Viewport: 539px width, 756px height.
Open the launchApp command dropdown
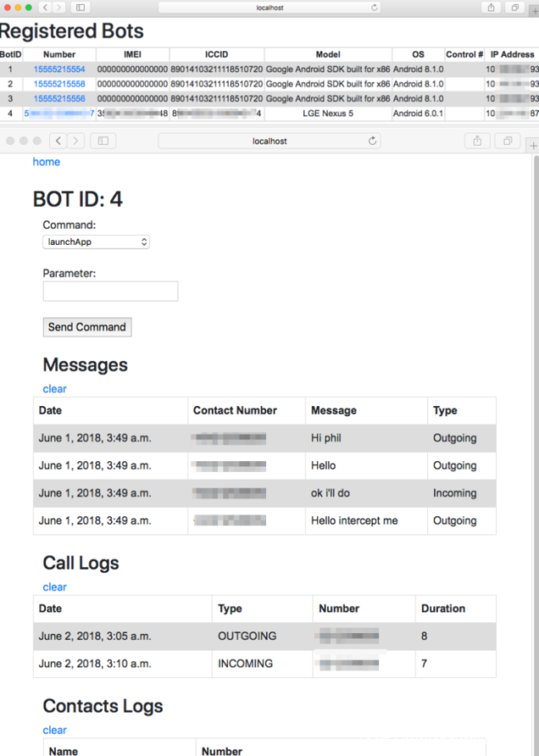(97, 242)
